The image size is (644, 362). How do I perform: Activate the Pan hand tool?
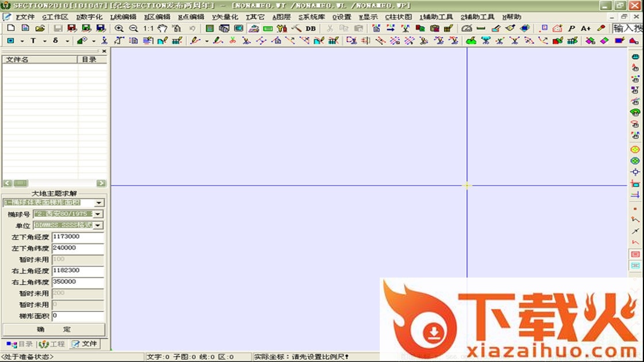(163, 28)
